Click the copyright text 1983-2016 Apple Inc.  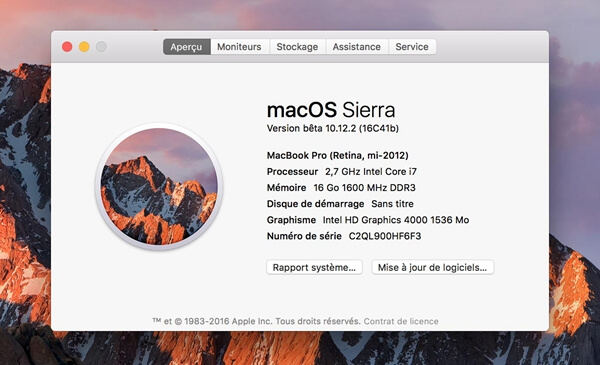tap(228, 321)
